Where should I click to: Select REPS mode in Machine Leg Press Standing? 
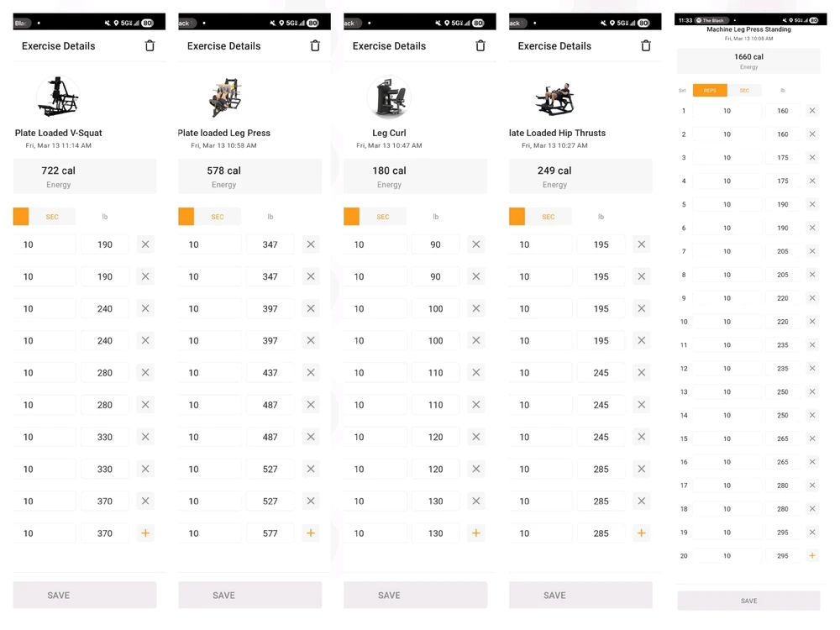click(x=710, y=91)
